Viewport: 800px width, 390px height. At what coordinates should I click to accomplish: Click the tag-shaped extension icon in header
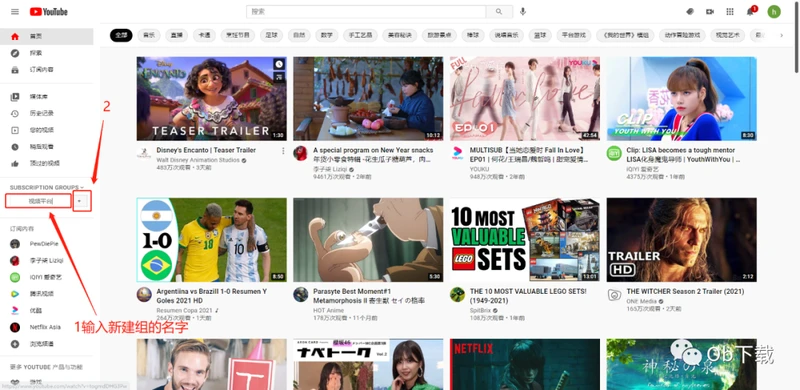[690, 12]
